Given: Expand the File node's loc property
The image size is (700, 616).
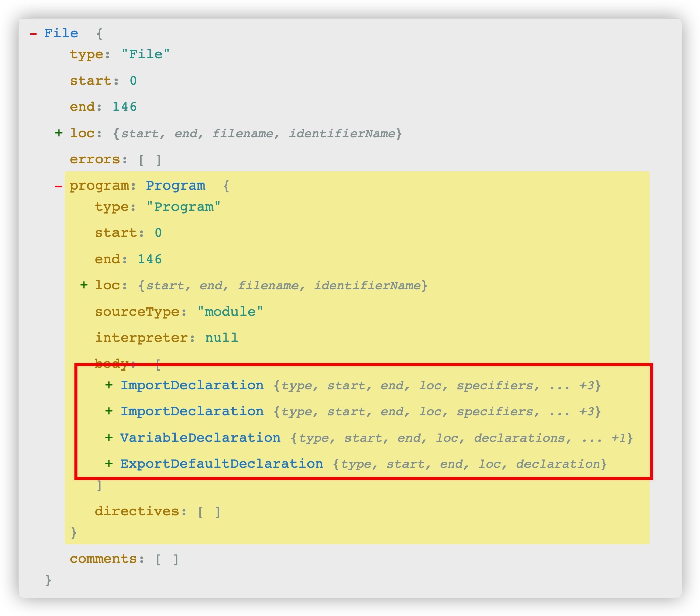Looking at the screenshot, I should click(59, 133).
